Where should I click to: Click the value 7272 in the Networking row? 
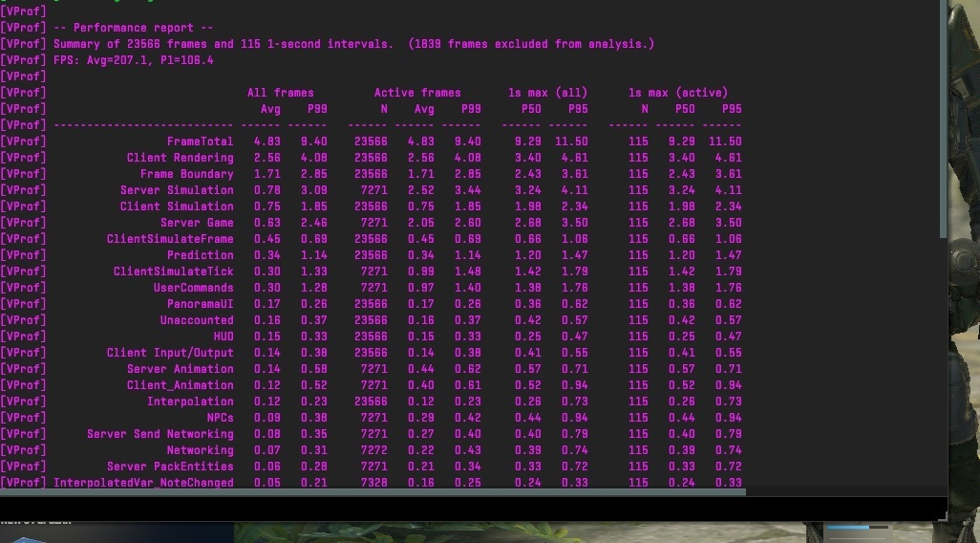click(373, 451)
